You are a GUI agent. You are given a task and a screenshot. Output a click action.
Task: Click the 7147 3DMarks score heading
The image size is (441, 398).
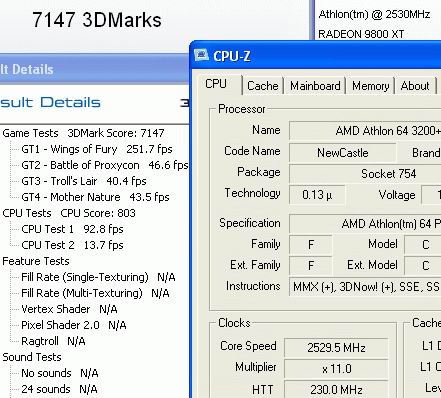(97, 20)
